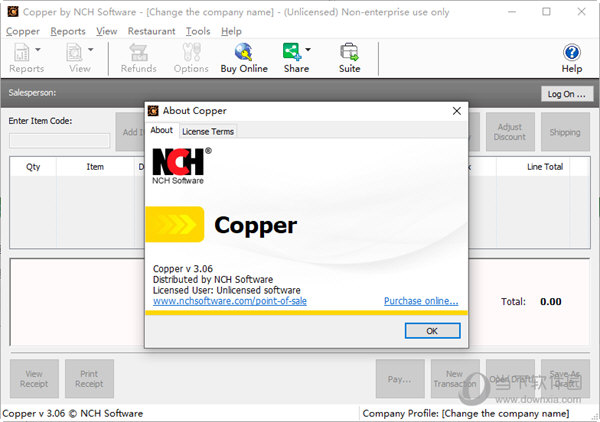
Task: Switch to the License Terms tab
Action: [208, 132]
